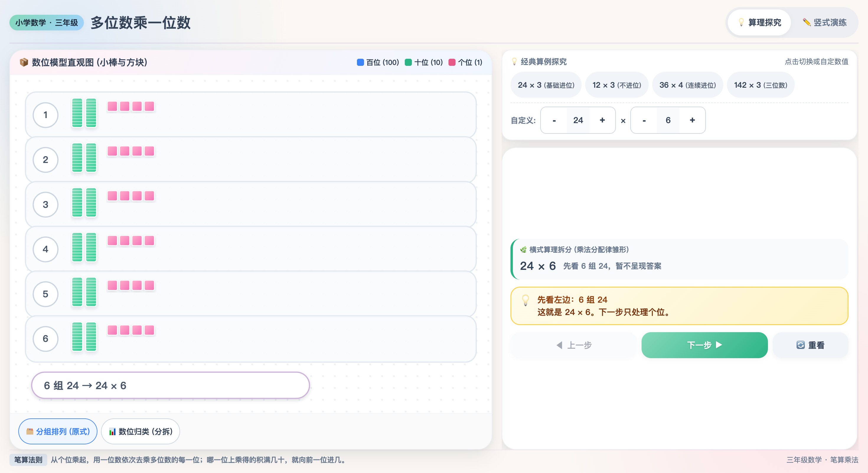Click the pink unit cubes in group 6
This screenshot has width=868, height=473.
[131, 330]
